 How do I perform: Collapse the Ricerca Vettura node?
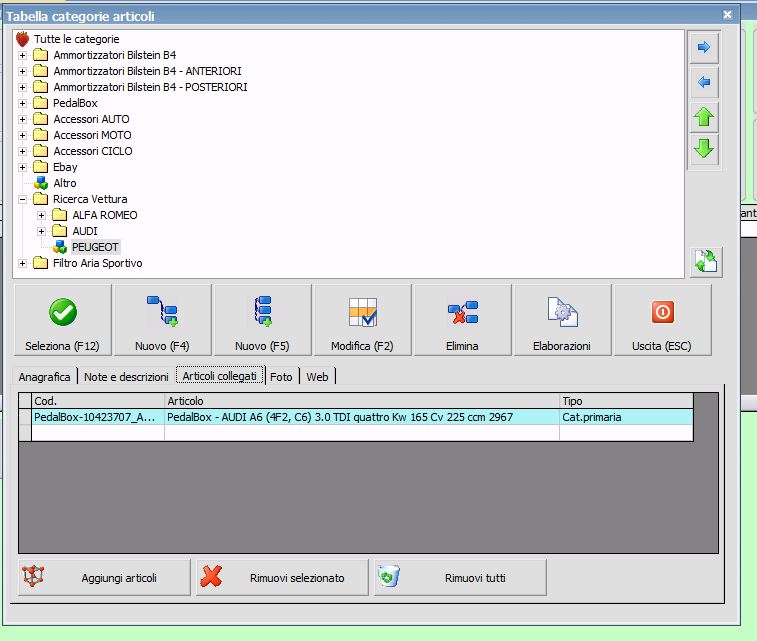click(x=22, y=199)
